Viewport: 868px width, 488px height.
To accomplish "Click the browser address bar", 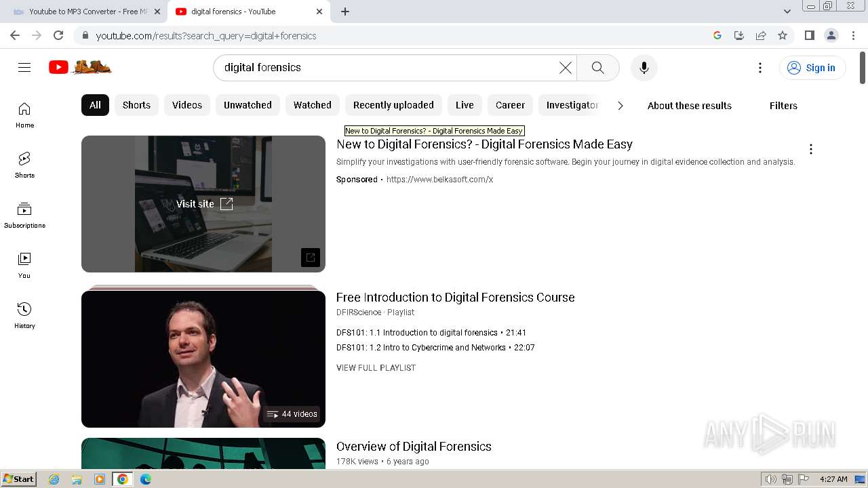I will pos(400,35).
